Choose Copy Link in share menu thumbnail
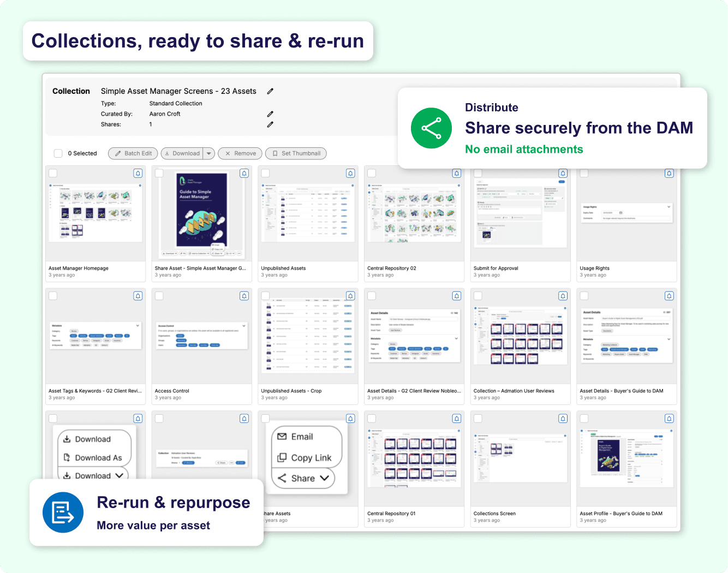The height and width of the screenshot is (573, 728). click(305, 458)
